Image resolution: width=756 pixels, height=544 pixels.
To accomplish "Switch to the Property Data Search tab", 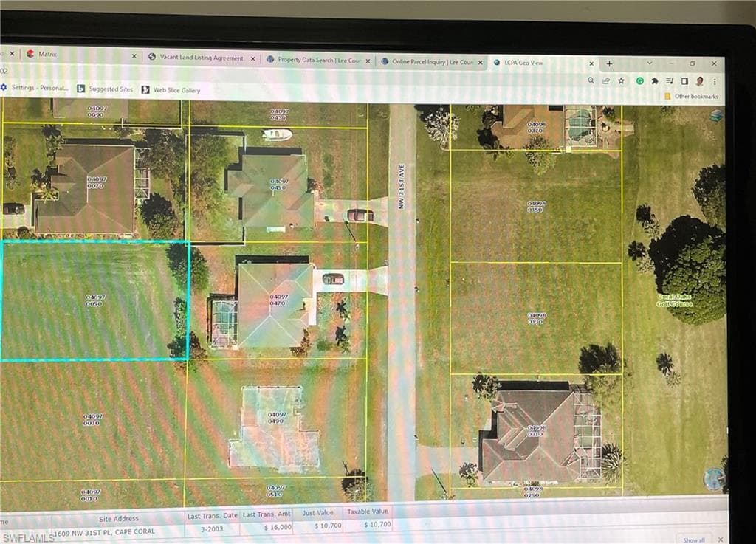I will 318,61.
